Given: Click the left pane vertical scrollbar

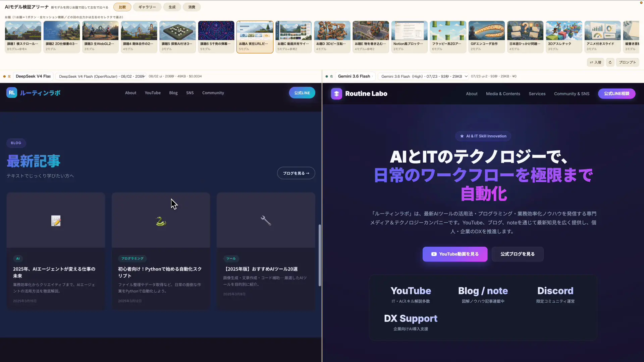Looking at the screenshot, I should click(320, 255).
